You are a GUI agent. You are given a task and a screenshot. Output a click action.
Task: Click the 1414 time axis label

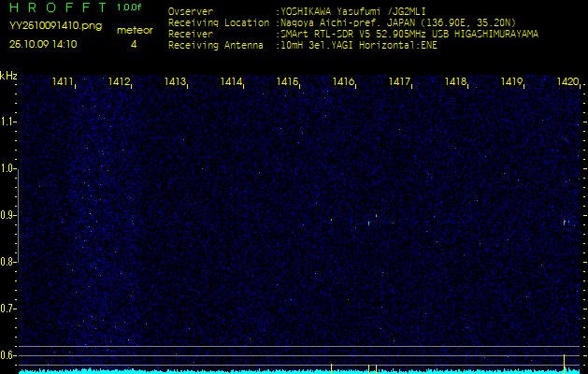click(231, 81)
